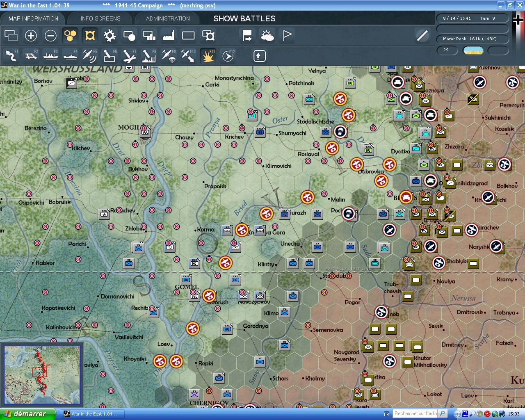The height and width of the screenshot is (420, 525).
Task: Toggle the F11 show battles explosion button
Action: point(208,56)
